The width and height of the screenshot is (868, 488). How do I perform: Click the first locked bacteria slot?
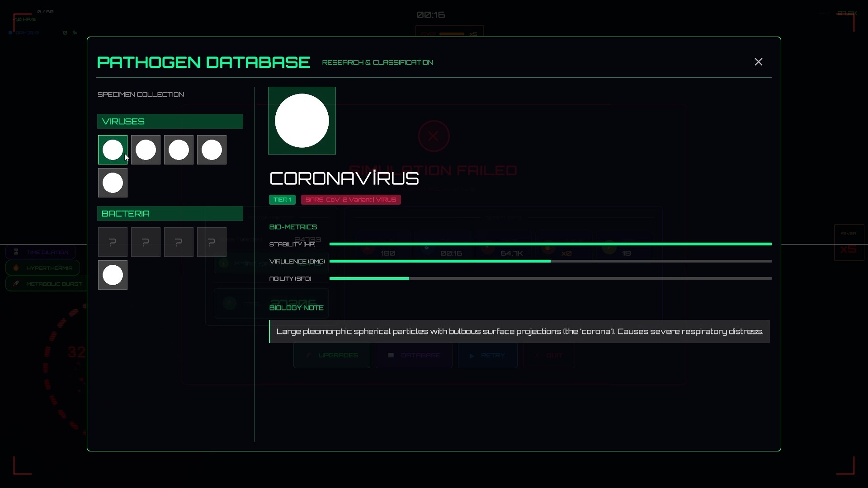tap(113, 242)
